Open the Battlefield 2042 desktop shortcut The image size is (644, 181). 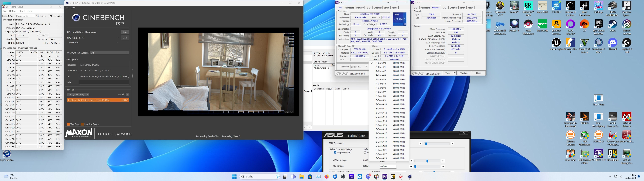coord(528,9)
